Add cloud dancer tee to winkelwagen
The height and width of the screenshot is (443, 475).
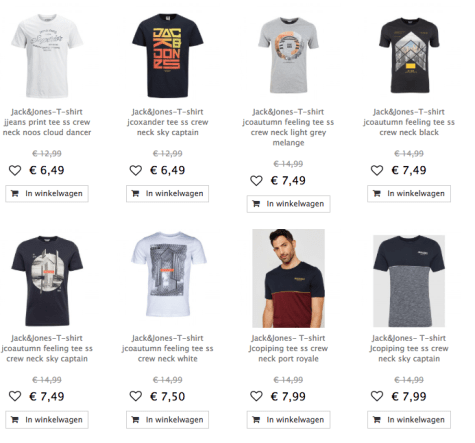47,194
